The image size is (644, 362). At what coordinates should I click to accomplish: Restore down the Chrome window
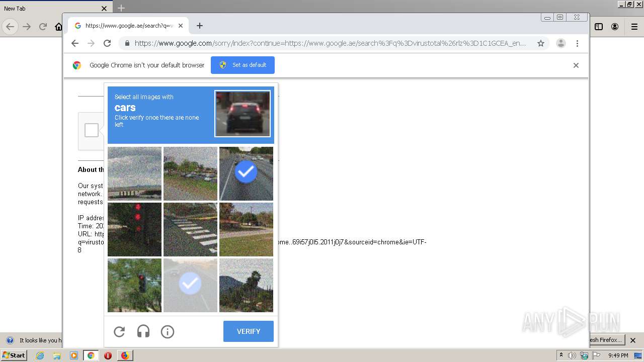tap(560, 17)
